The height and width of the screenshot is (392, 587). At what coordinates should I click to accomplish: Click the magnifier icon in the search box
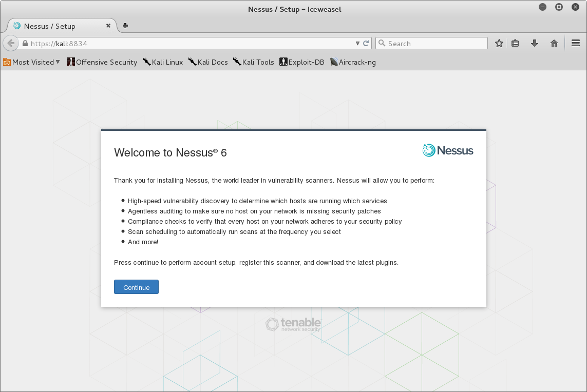382,44
